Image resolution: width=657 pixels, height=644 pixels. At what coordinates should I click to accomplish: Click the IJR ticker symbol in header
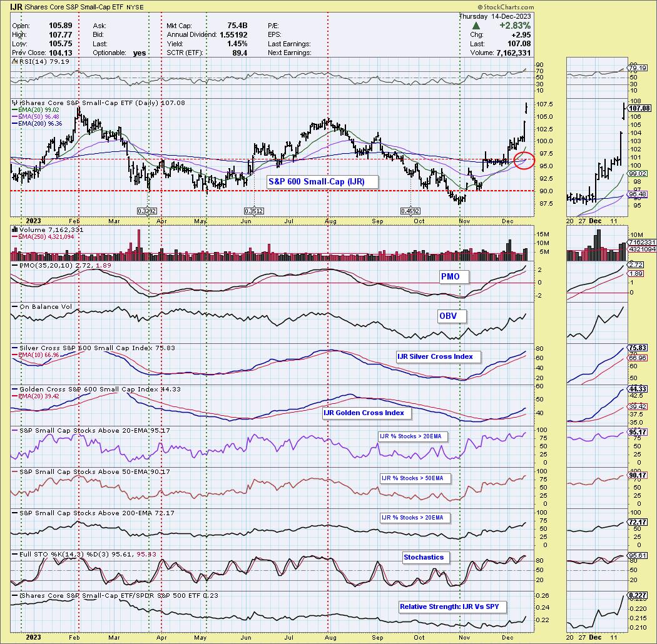click(16, 7)
